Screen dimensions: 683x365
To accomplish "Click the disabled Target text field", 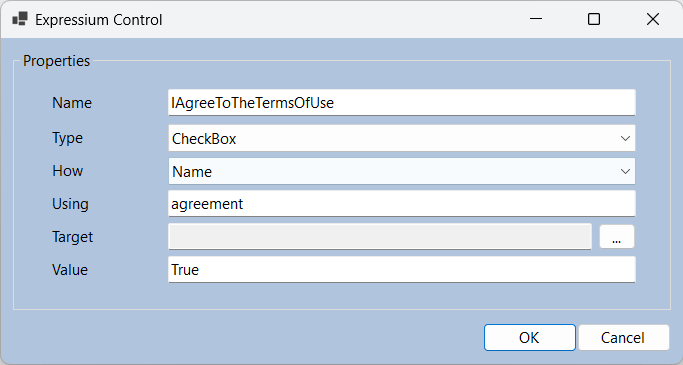I will click(380, 237).
